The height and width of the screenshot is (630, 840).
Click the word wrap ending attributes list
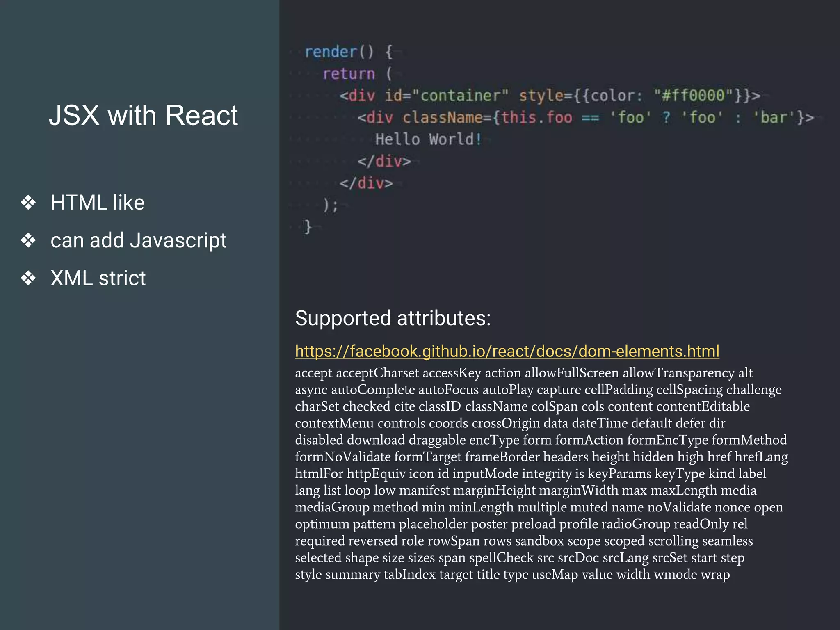click(x=715, y=575)
